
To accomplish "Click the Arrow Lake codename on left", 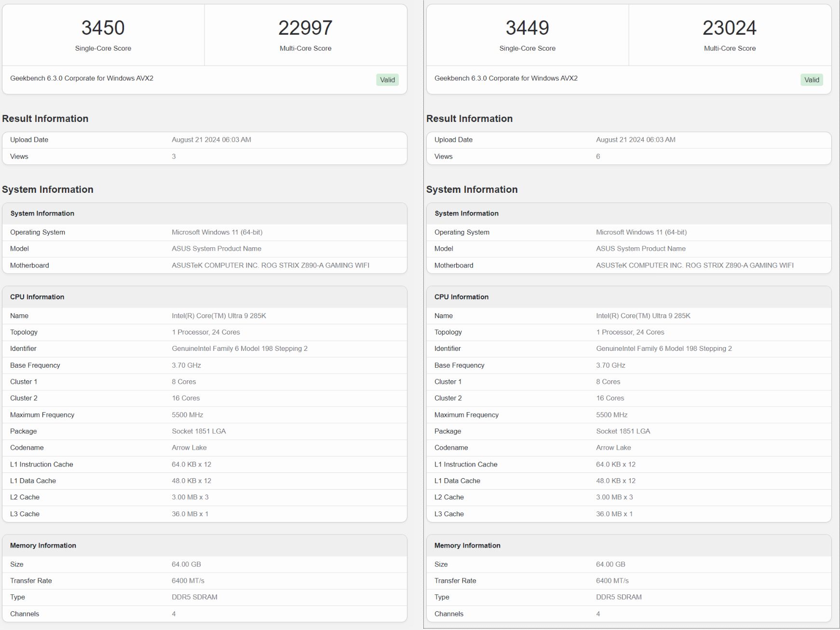I will click(x=189, y=448).
